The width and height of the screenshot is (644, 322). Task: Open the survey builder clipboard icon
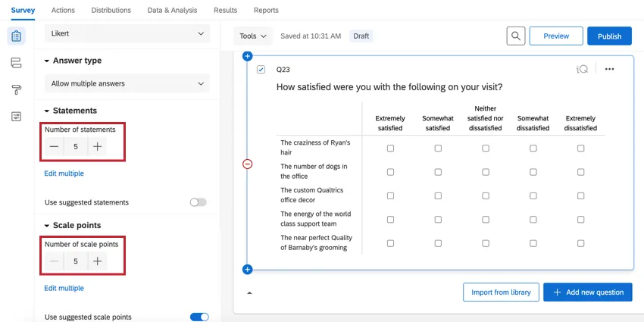click(x=17, y=36)
